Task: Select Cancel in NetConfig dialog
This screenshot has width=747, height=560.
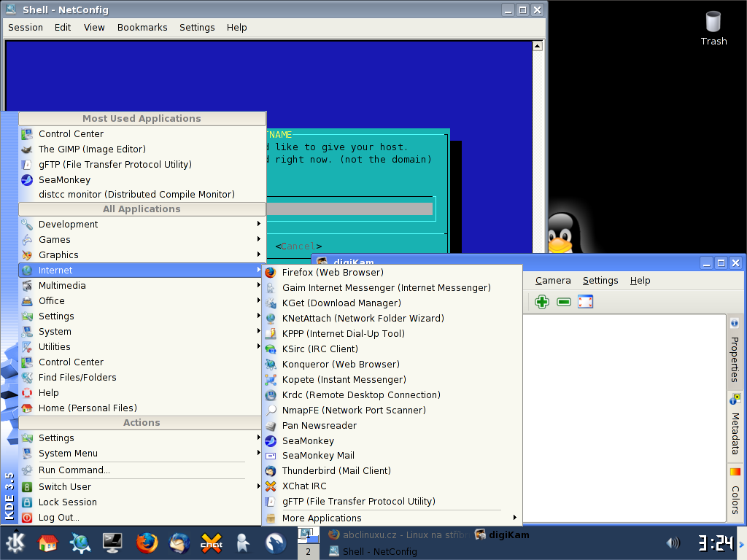Action: [298, 246]
